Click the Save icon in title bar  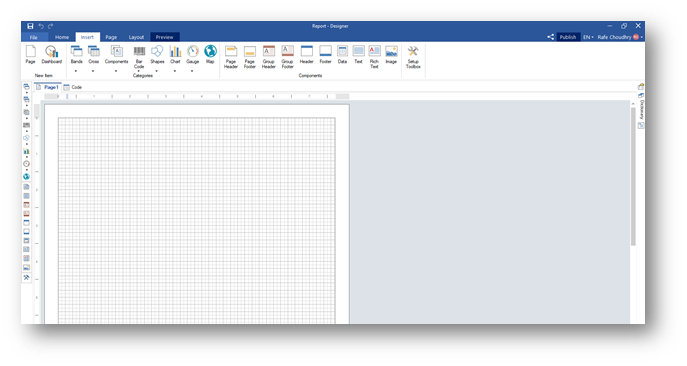click(30, 26)
